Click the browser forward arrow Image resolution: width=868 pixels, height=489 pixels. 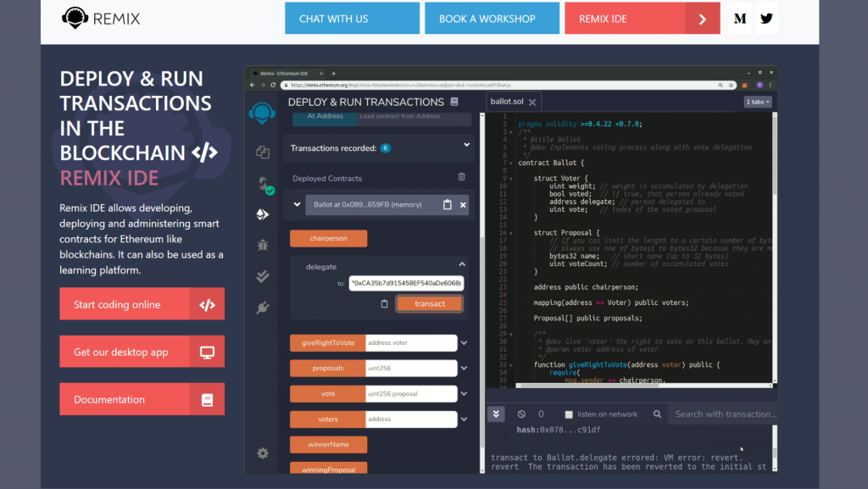click(263, 86)
